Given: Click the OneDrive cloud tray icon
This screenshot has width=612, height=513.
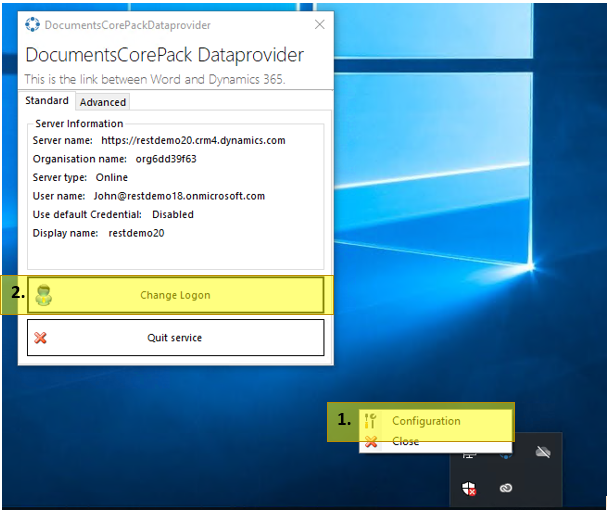Looking at the screenshot, I should click(x=543, y=452).
